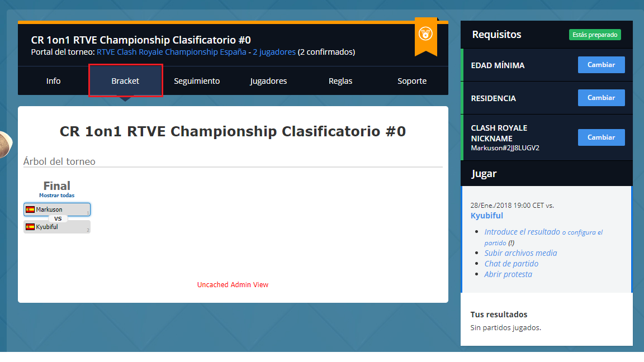Click Abrir protesta link
Screen dimensions: 644x362
(508, 275)
